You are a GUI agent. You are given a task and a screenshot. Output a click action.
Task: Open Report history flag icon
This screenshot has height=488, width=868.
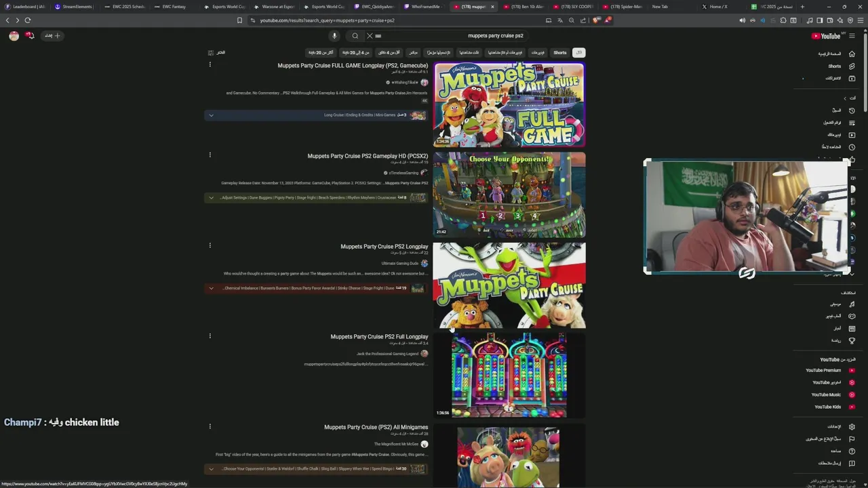[x=852, y=439]
